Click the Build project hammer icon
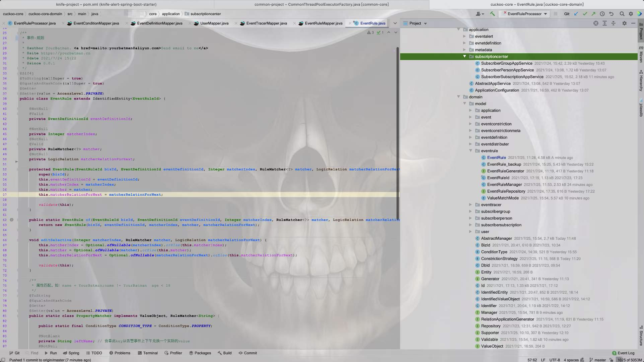The width and height of the screenshot is (644, 362). point(492,14)
